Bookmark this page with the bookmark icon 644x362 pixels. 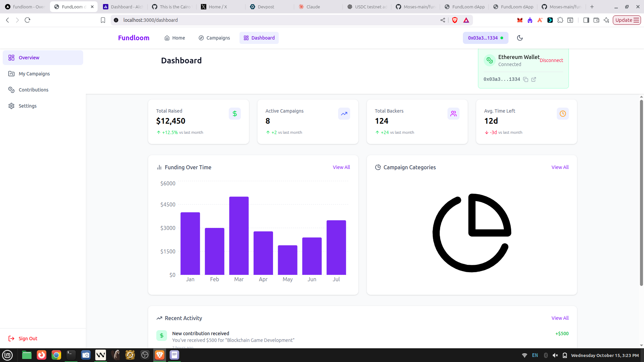tap(103, 20)
